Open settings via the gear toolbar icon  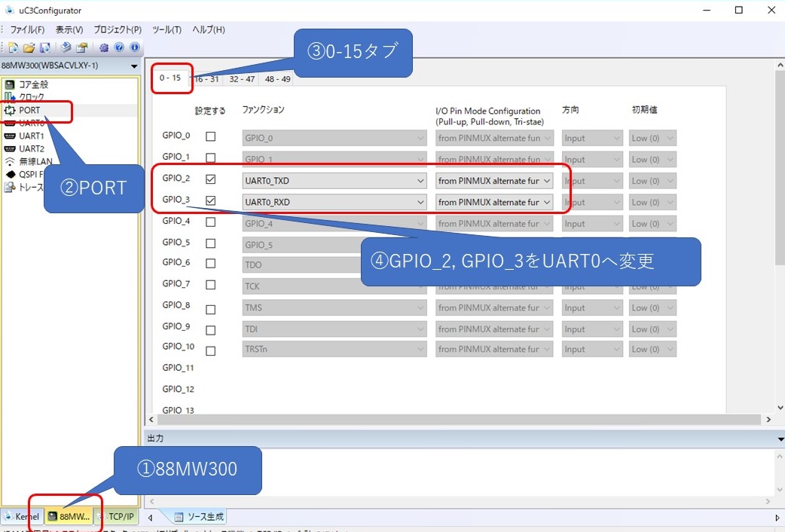click(x=104, y=47)
